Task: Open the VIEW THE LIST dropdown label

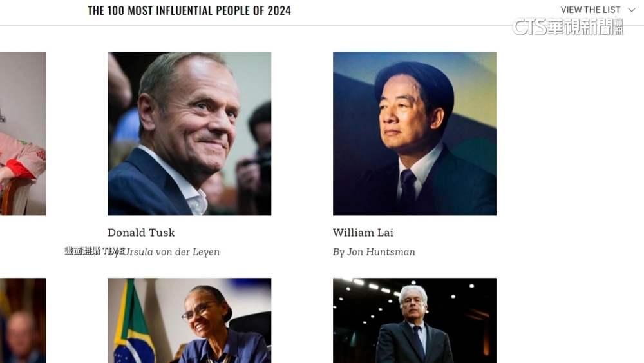Action: [590, 10]
